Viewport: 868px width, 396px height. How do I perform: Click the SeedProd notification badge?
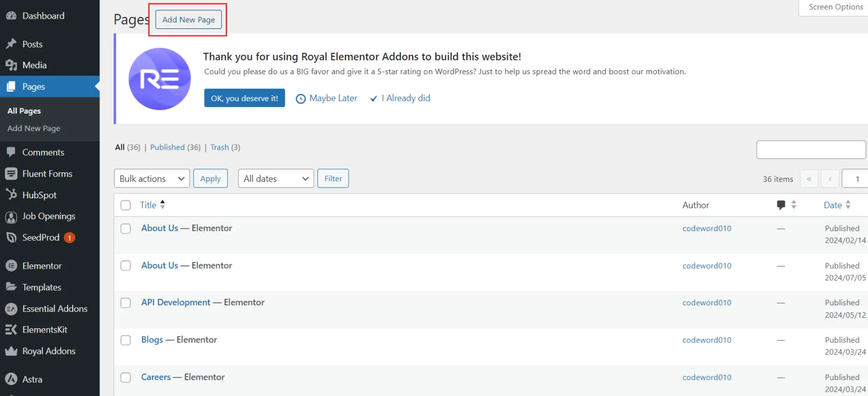(70, 238)
